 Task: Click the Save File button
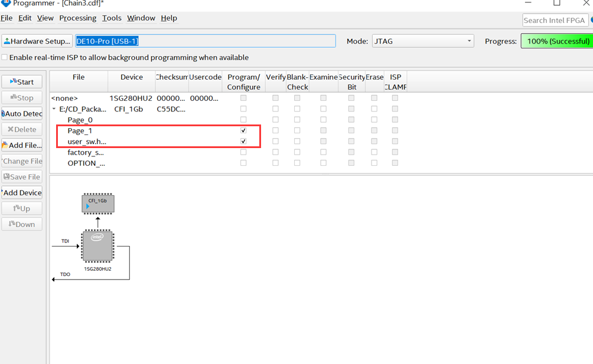click(22, 177)
